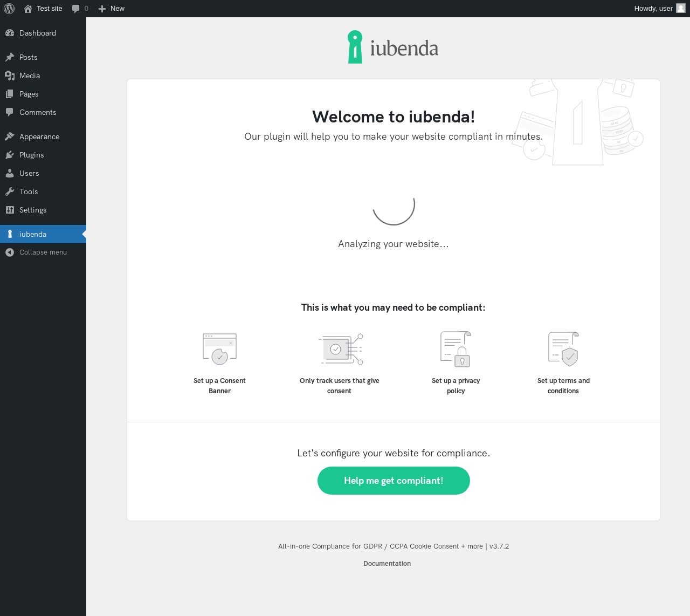Click the Set up a privacy policy label

click(456, 386)
